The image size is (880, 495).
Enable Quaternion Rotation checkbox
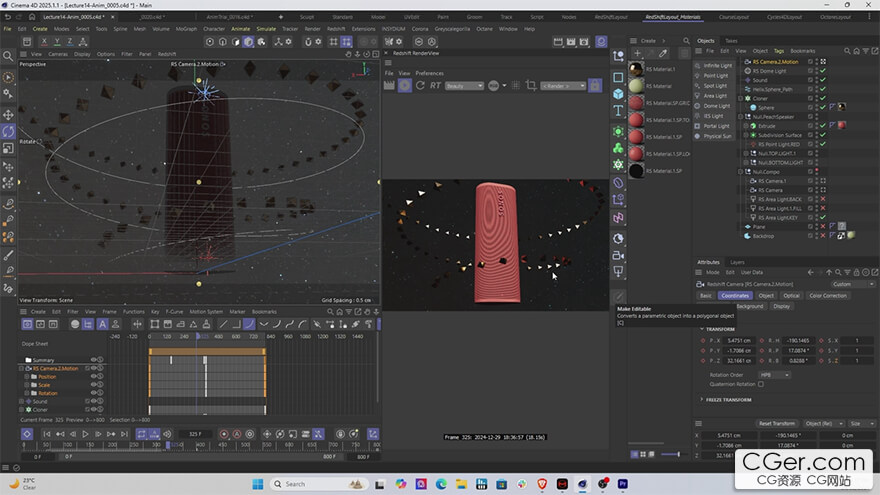point(761,384)
